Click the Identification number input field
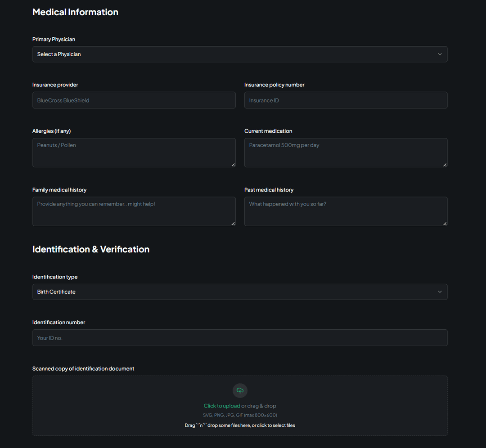 (240, 338)
